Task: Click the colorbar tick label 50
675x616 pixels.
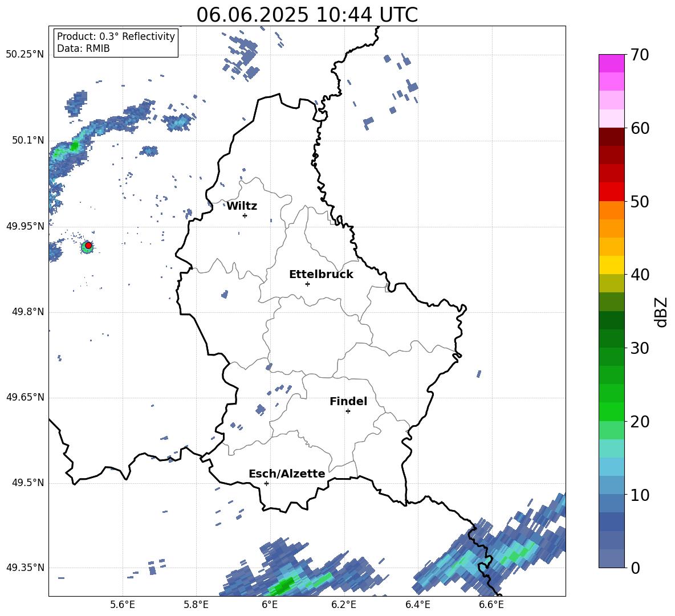Action: (x=640, y=201)
